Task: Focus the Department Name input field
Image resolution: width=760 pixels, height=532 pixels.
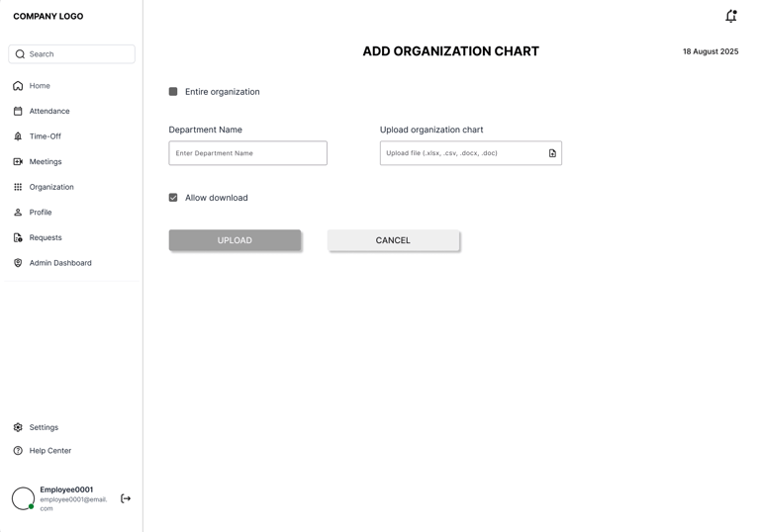Action: coord(247,153)
